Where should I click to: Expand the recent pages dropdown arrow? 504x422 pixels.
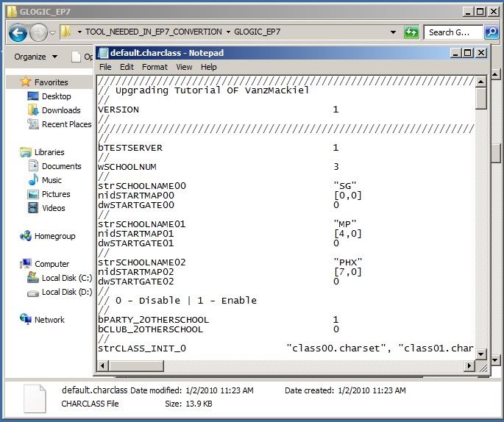coord(52,32)
